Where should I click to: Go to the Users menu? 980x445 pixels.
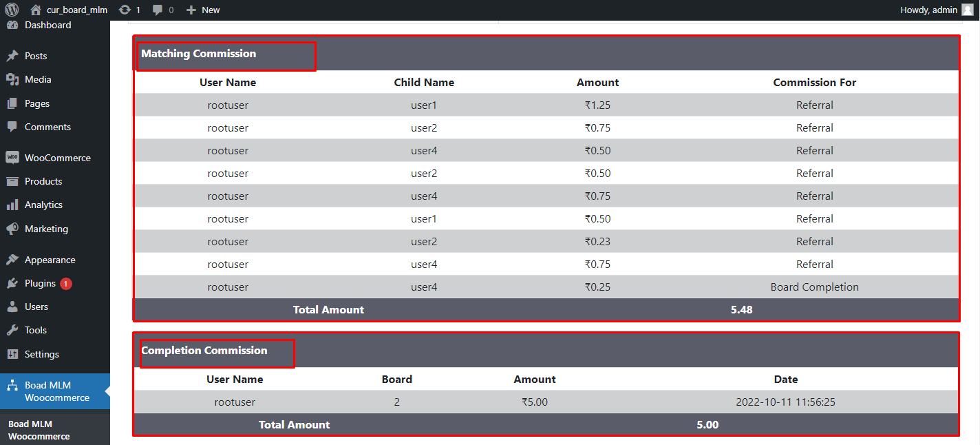(36, 307)
